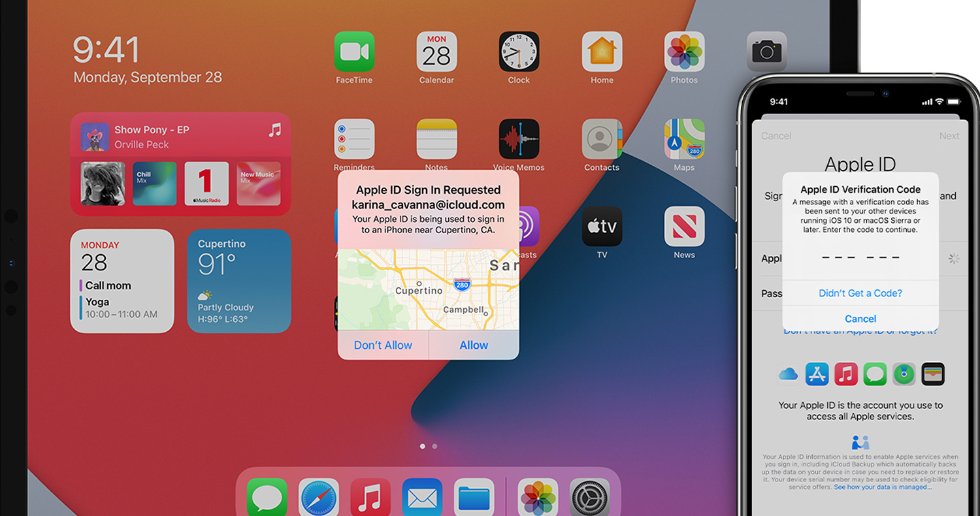Screen dimensions: 980x516
Task: Tap the Show Pony EP album cover
Action: click(95, 137)
